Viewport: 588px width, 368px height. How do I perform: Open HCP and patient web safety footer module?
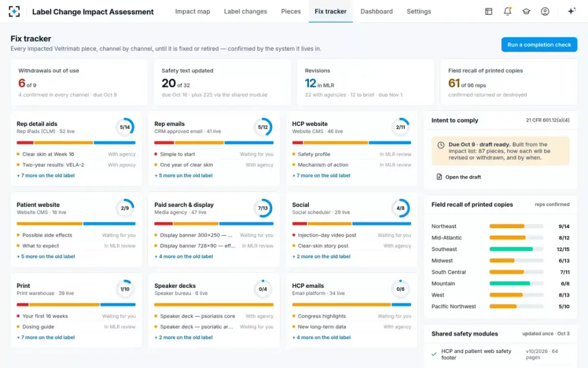(x=500, y=354)
